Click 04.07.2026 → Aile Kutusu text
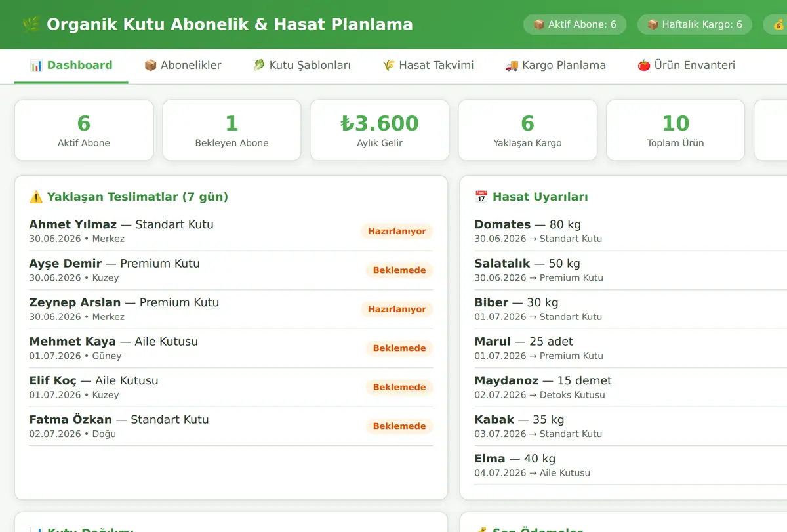The width and height of the screenshot is (787, 532). coord(533,472)
